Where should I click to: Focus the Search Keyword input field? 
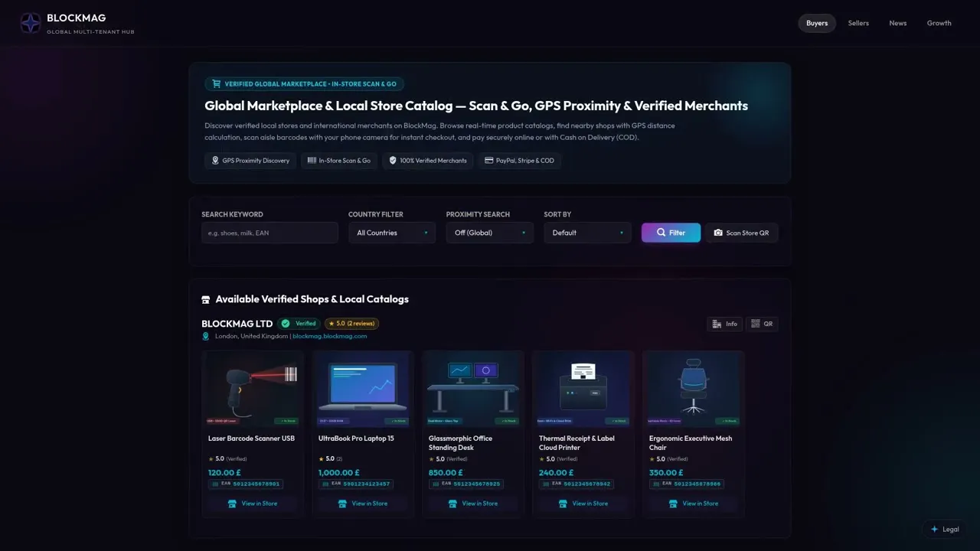click(269, 233)
